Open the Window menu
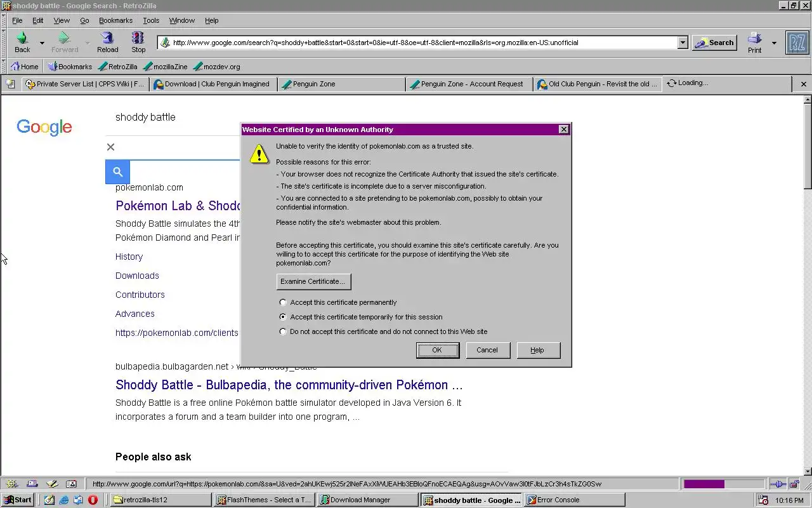 click(182, 20)
